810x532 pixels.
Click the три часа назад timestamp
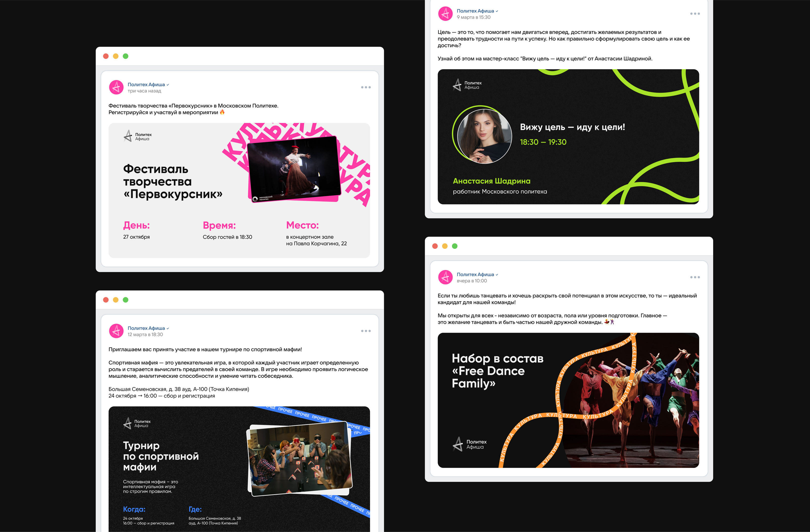click(x=144, y=91)
